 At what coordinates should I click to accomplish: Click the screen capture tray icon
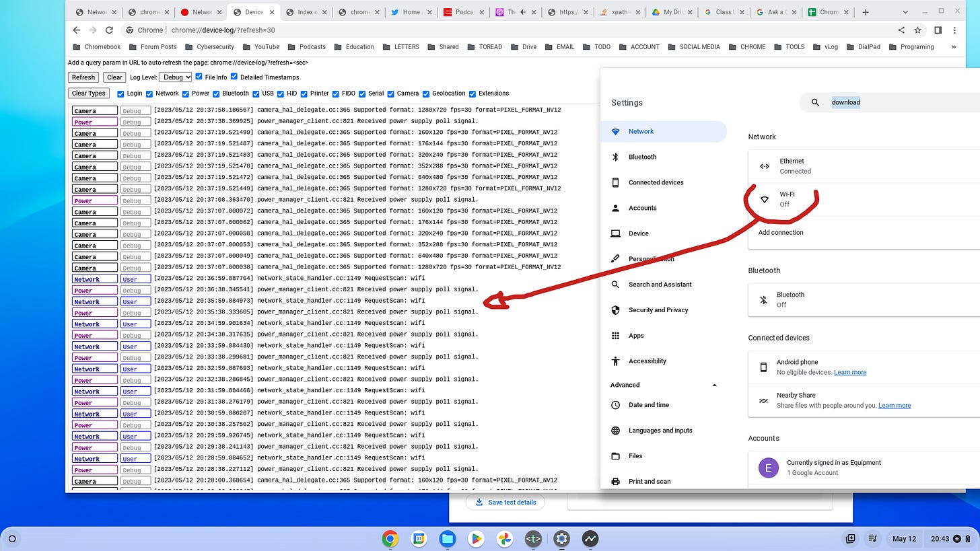click(851, 538)
